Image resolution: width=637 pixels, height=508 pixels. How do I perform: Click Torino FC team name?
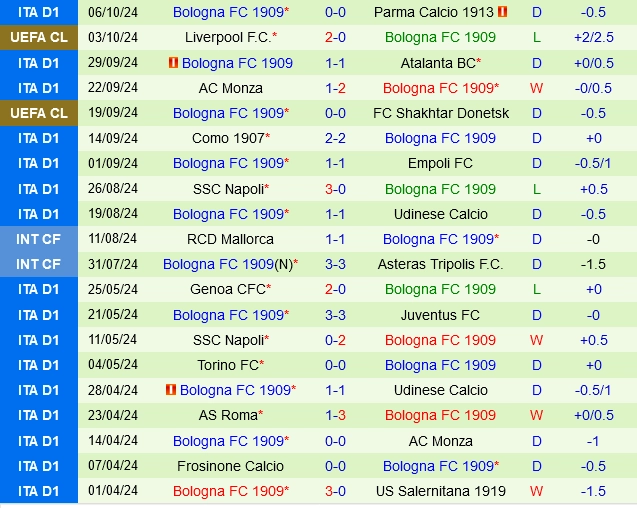(x=228, y=365)
